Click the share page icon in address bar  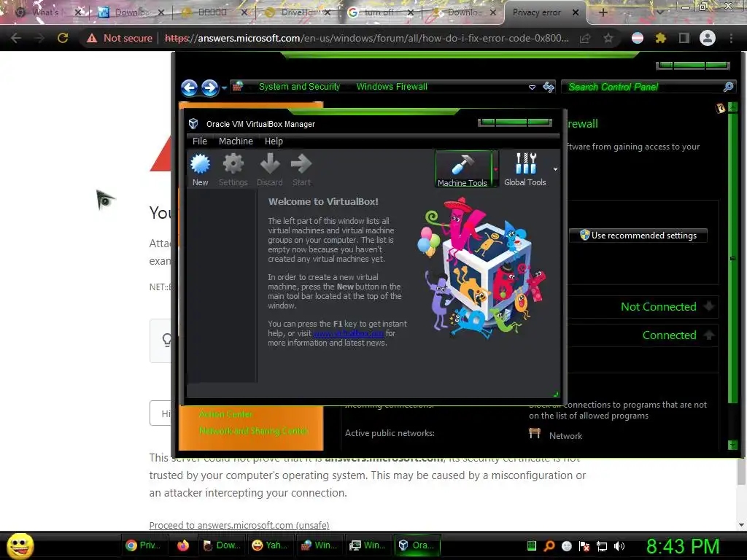coord(585,38)
